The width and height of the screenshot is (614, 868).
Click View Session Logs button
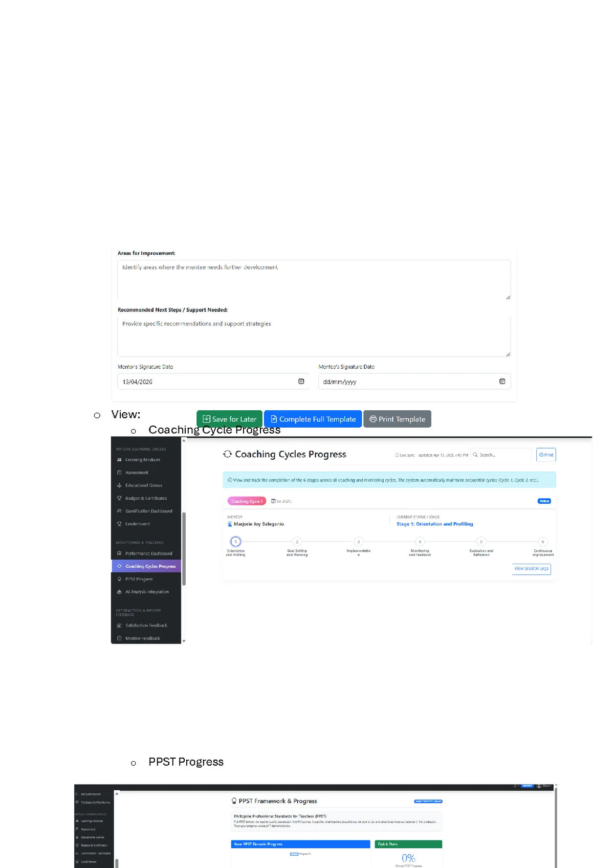(x=532, y=569)
